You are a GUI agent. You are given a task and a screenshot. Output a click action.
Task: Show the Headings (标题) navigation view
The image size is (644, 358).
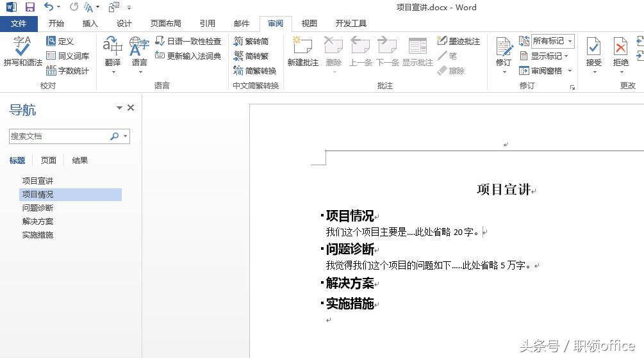[x=17, y=161]
